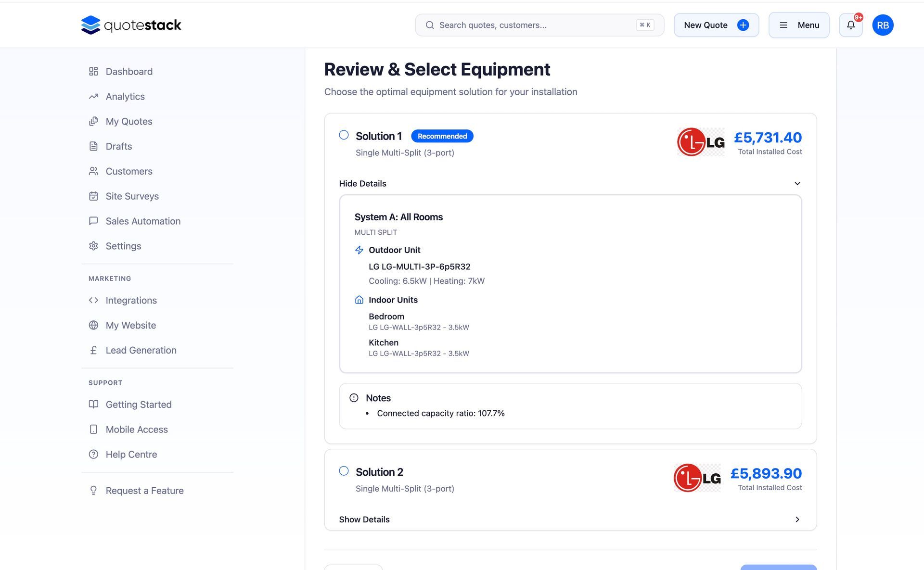Image resolution: width=924 pixels, height=570 pixels.
Task: Click the Site Surveys calendar icon
Action: click(93, 196)
